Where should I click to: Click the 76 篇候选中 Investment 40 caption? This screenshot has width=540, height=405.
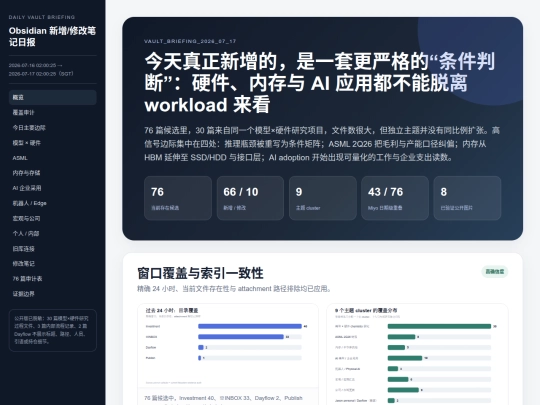[x=223, y=398]
